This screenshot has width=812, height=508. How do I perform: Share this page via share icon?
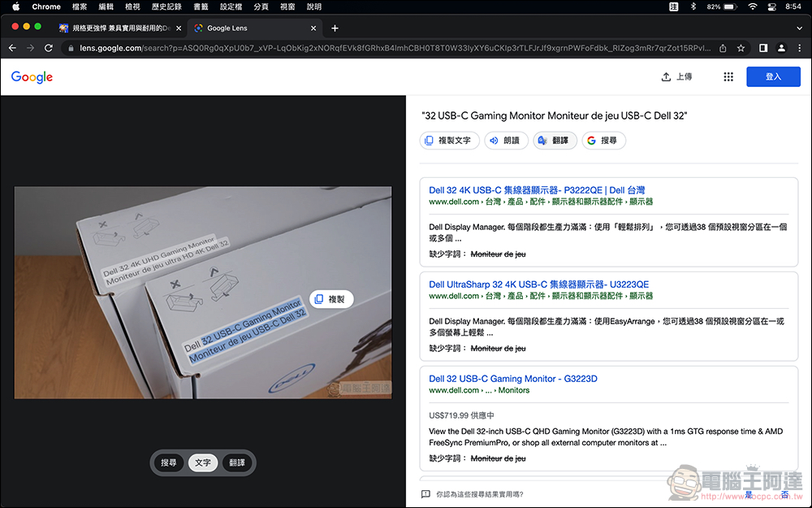tap(723, 48)
